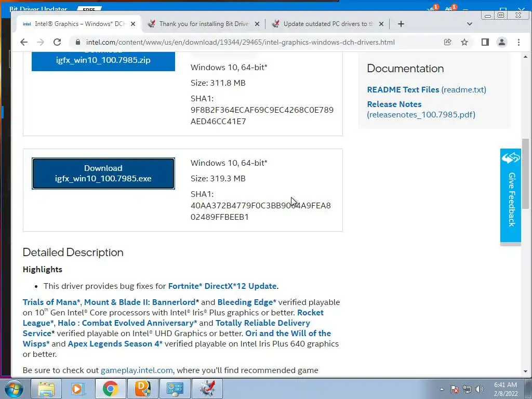This screenshot has width=532, height=399.
Task: Open the Control Panel taskbar icon
Action: click(175, 389)
